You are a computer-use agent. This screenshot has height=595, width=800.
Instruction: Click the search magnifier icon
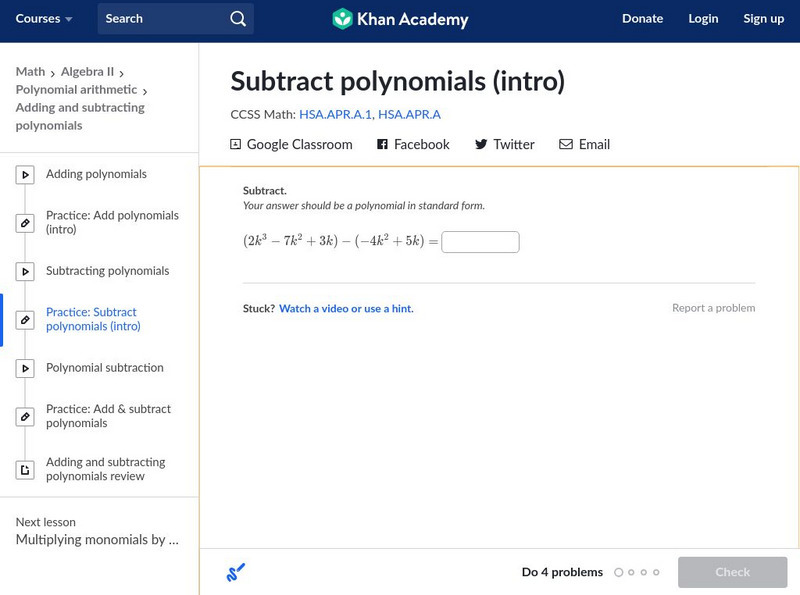pyautogui.click(x=237, y=19)
